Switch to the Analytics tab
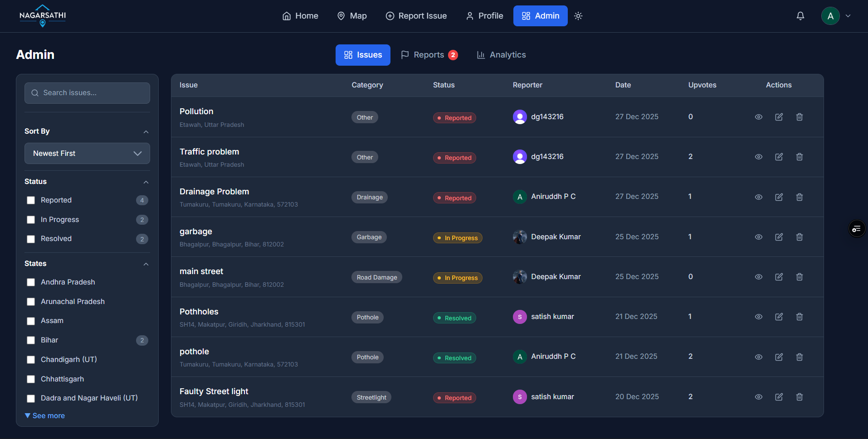 tap(501, 55)
